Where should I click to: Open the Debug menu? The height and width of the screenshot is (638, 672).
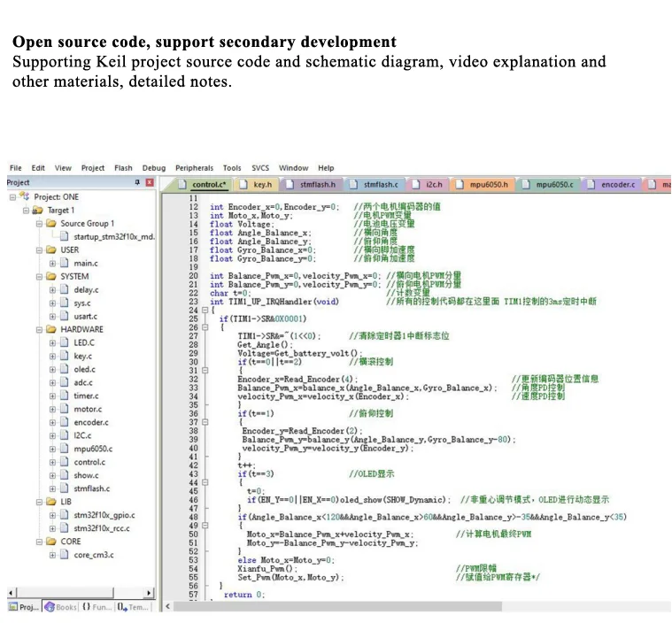(154, 168)
